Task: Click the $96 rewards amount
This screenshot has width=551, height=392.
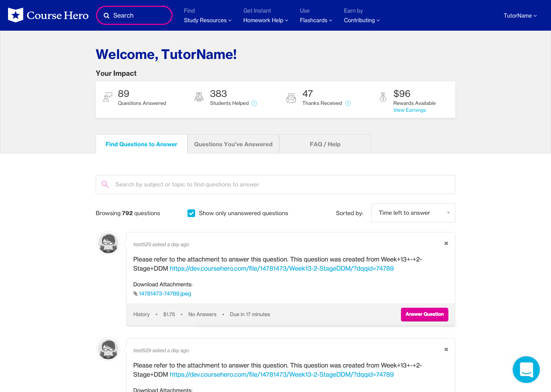Action: pos(402,94)
